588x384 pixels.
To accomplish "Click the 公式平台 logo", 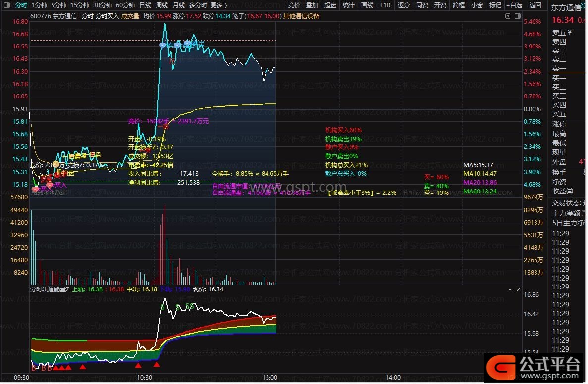I will click(x=534, y=367).
